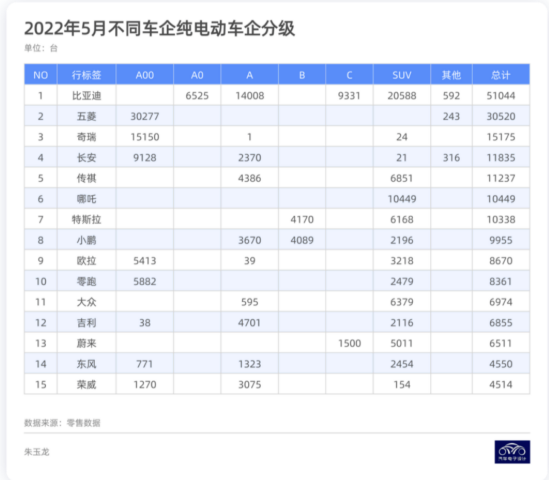The image size is (549, 480).
Task: Select the cell with value 5413
Action: pyautogui.click(x=145, y=261)
